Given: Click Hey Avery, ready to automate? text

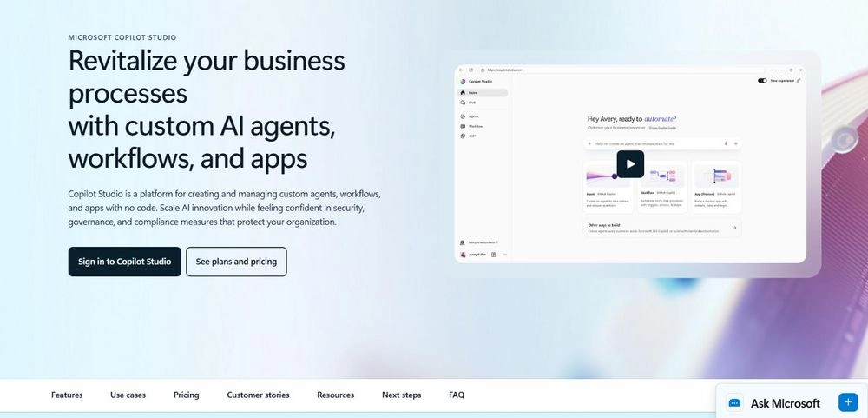Looking at the screenshot, I should 632,119.
